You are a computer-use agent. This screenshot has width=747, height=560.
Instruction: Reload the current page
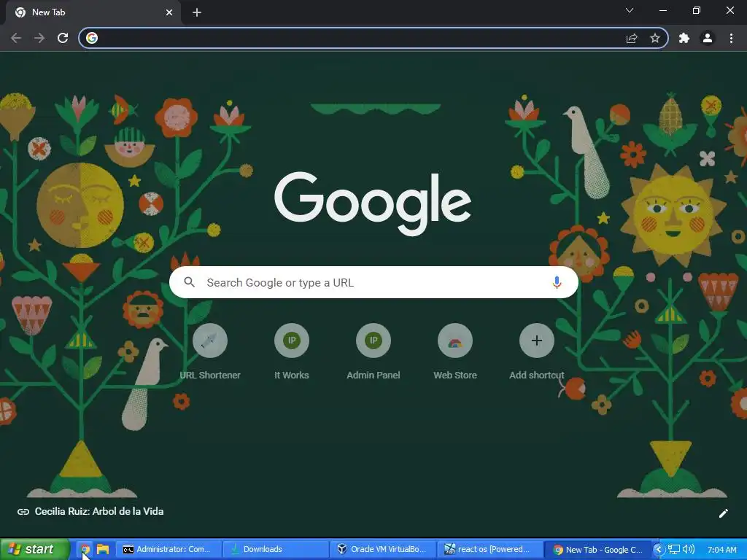[x=63, y=38]
